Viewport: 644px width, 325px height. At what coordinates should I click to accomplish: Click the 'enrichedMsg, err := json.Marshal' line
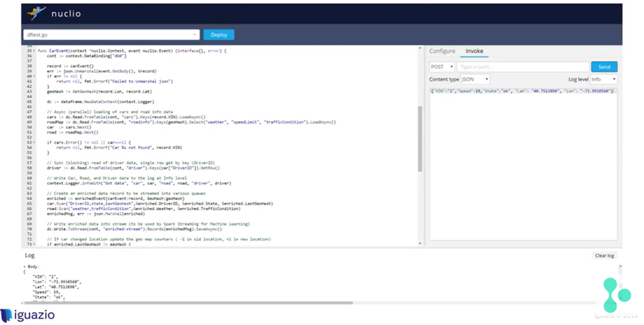pyautogui.click(x=96, y=213)
